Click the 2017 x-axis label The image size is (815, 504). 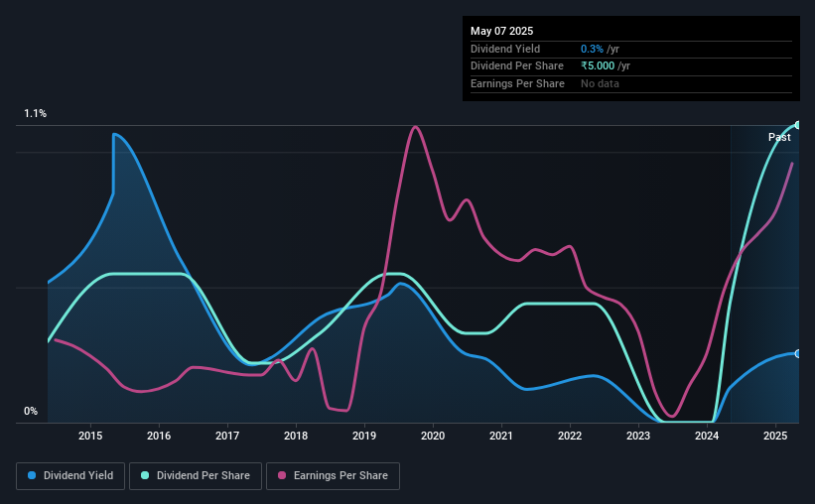click(227, 436)
